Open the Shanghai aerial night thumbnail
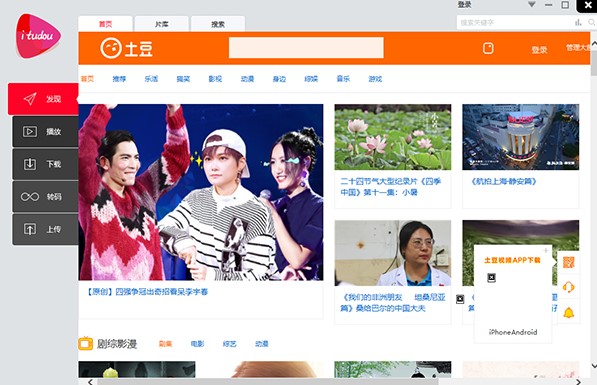The height and width of the screenshot is (385, 597). (x=520, y=137)
